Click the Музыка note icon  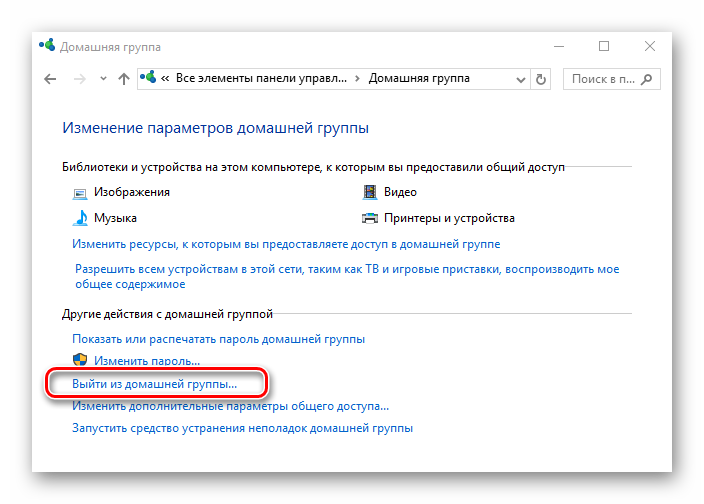point(80,218)
